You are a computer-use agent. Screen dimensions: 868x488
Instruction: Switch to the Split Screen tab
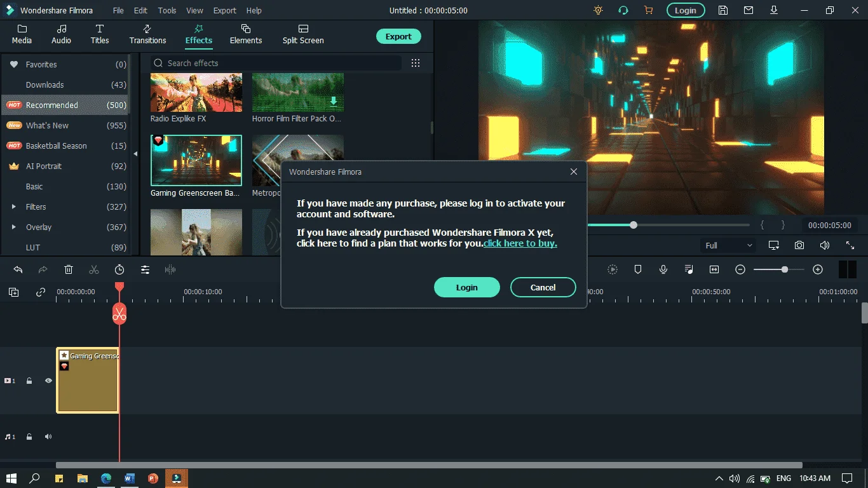click(303, 34)
